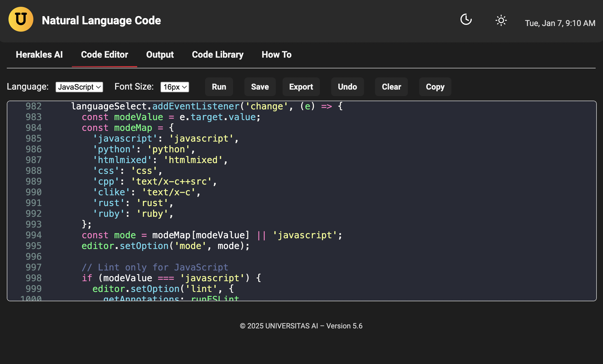Image resolution: width=603 pixels, height=364 pixels.
Task: Click line number 996 in the gutter
Action: pyautogui.click(x=34, y=257)
